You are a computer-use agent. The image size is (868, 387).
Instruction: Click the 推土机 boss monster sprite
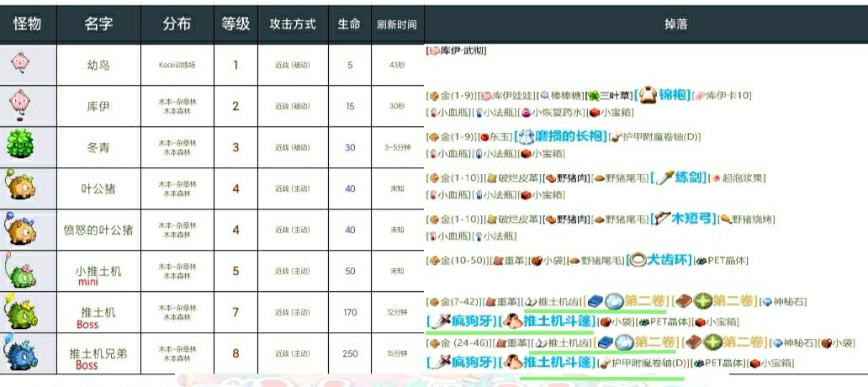(x=20, y=313)
